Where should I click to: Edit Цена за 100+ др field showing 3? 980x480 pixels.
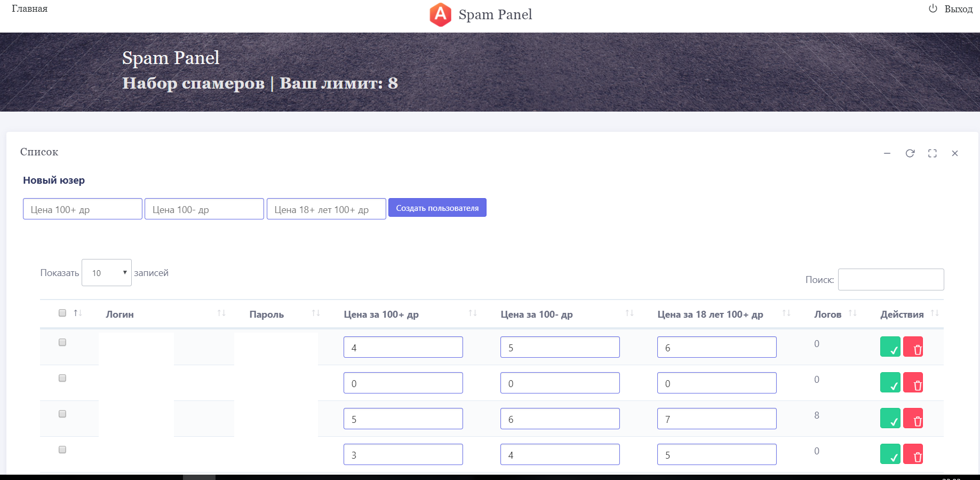(403, 454)
